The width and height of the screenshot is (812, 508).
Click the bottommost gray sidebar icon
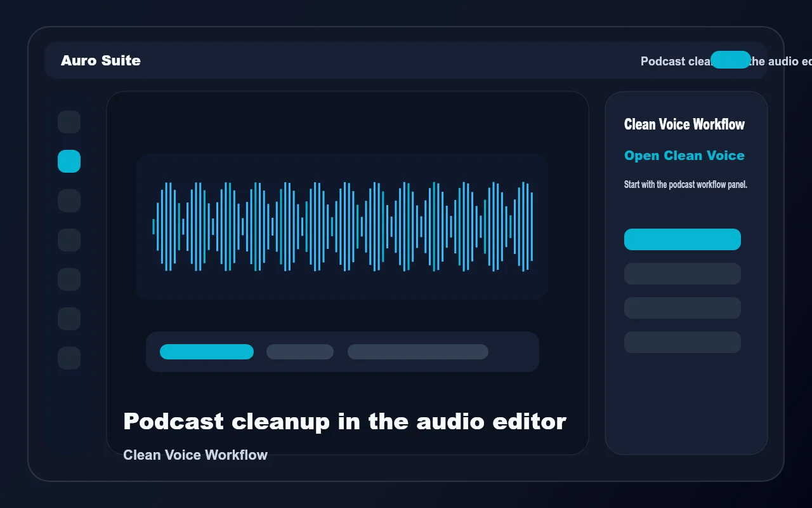[69, 358]
